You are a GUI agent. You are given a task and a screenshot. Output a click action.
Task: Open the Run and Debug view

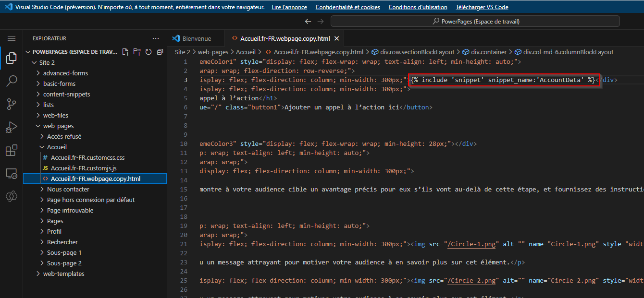pos(12,127)
